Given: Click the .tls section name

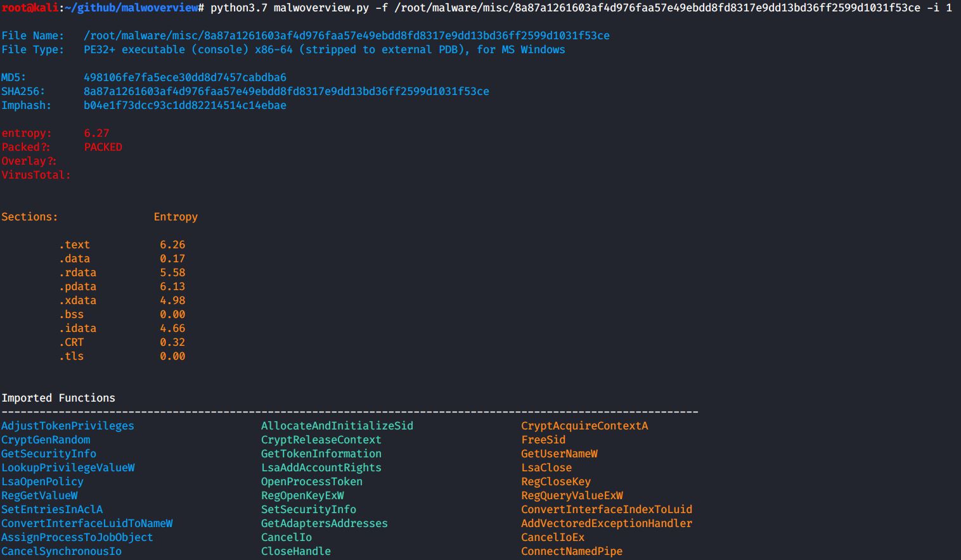Looking at the screenshot, I should (x=71, y=356).
